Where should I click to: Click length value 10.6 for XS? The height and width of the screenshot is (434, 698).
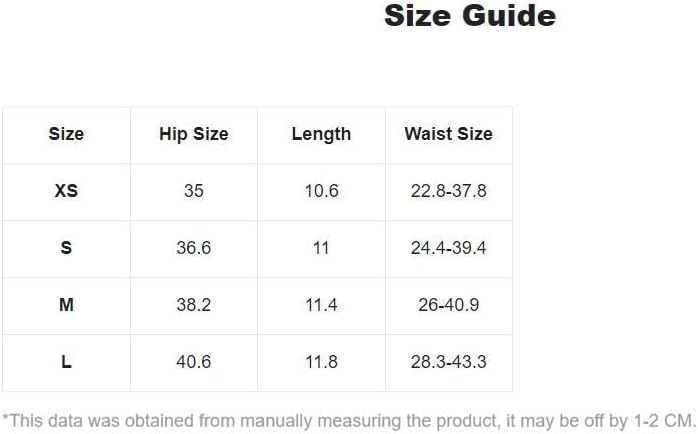[x=321, y=190]
